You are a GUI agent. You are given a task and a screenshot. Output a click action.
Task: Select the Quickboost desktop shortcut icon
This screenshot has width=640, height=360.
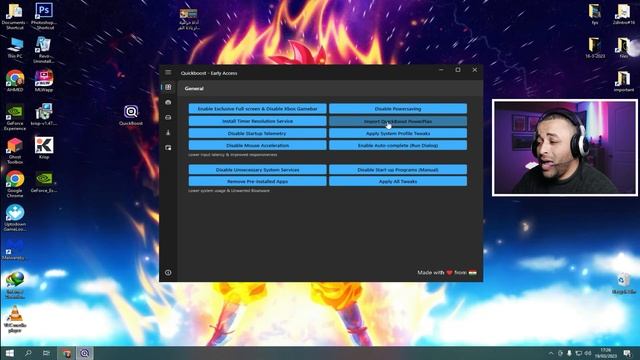coord(131,115)
